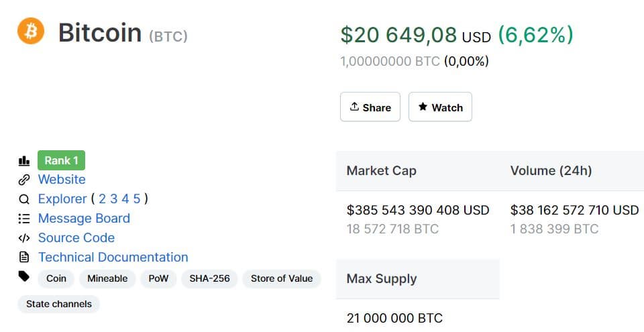644x332 pixels.
Task: Open the Website link
Action: click(62, 180)
